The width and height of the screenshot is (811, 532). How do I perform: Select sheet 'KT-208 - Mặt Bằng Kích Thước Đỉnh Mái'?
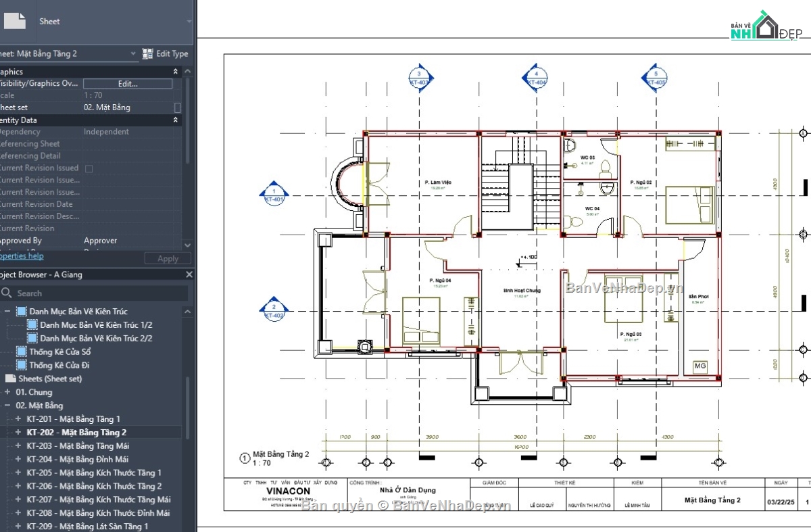coord(99,513)
